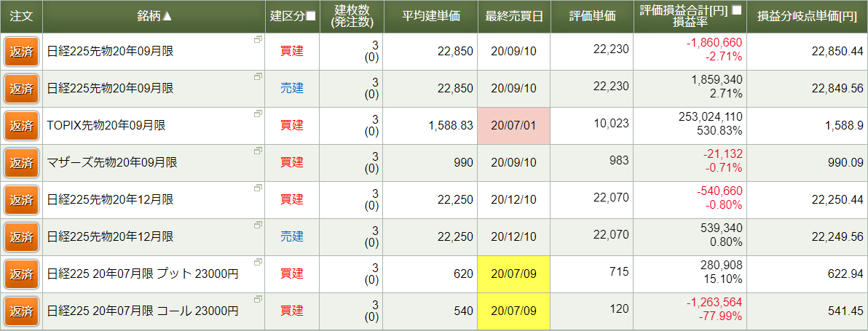Click the break-even price 22,849.56
868x331 pixels.
[x=837, y=89]
